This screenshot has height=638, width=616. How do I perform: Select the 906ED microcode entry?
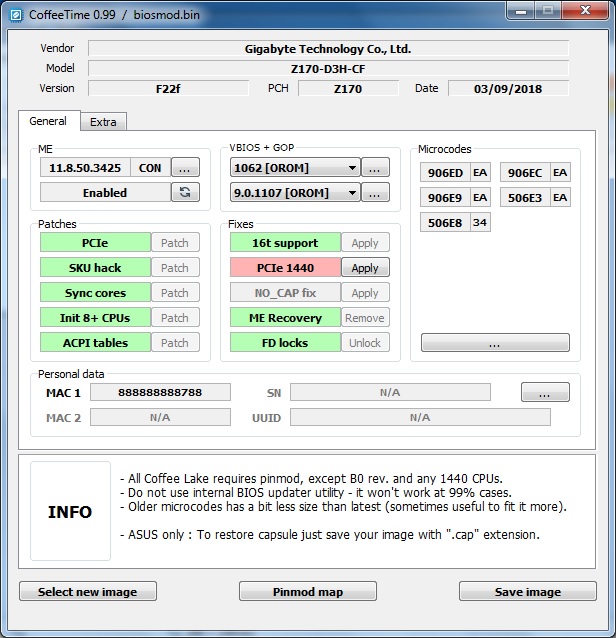click(x=455, y=173)
